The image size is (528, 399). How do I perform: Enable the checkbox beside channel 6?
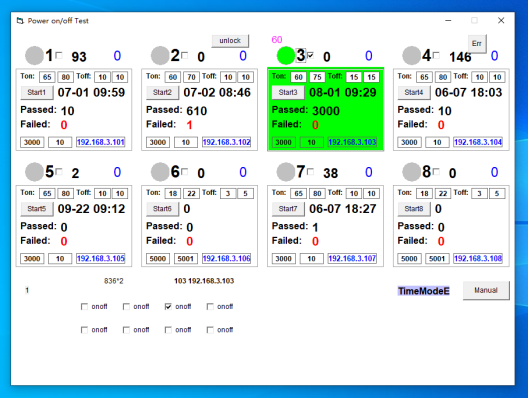tap(185, 172)
